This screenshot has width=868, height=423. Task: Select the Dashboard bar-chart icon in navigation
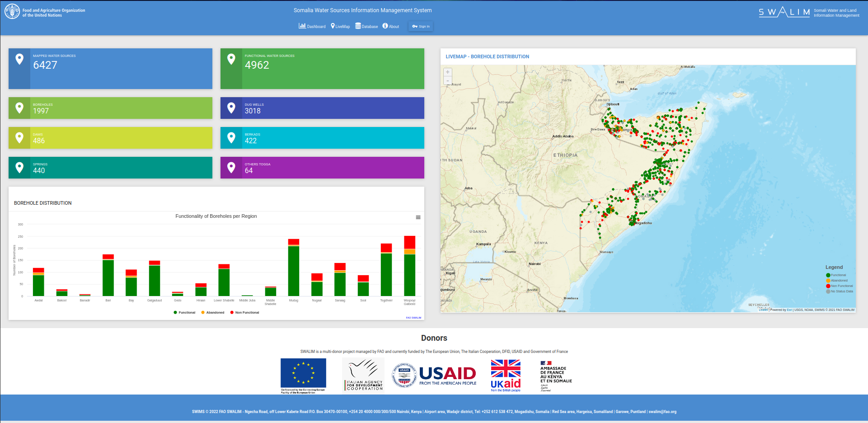click(x=302, y=26)
